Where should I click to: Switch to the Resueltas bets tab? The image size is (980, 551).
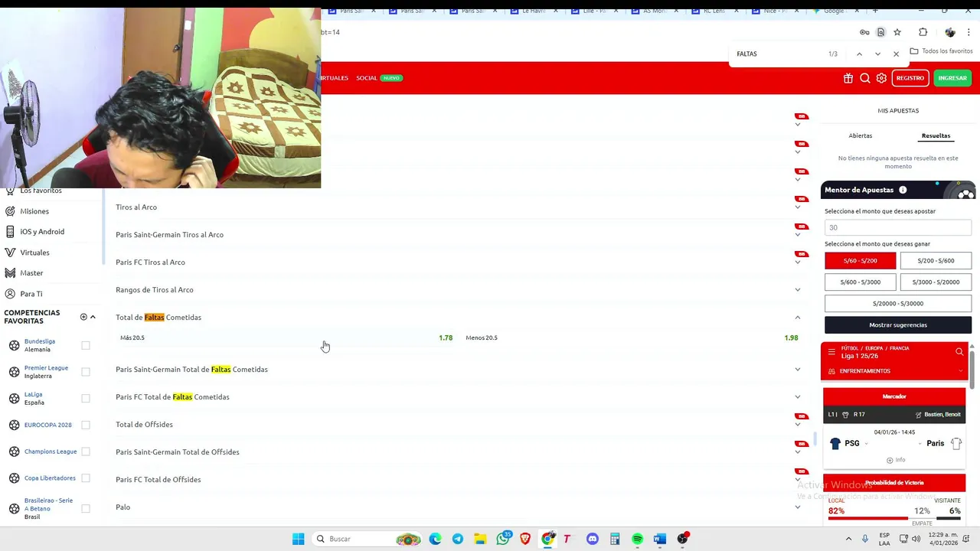click(936, 135)
